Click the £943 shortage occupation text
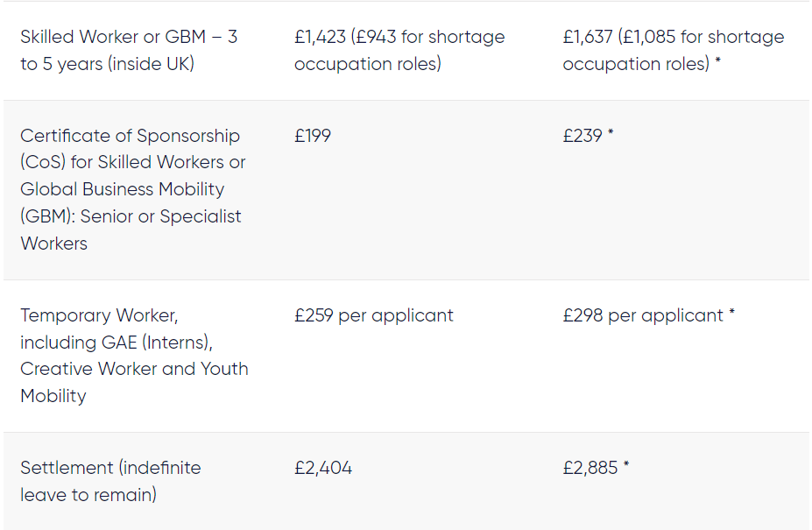812x530 pixels. [x=377, y=37]
